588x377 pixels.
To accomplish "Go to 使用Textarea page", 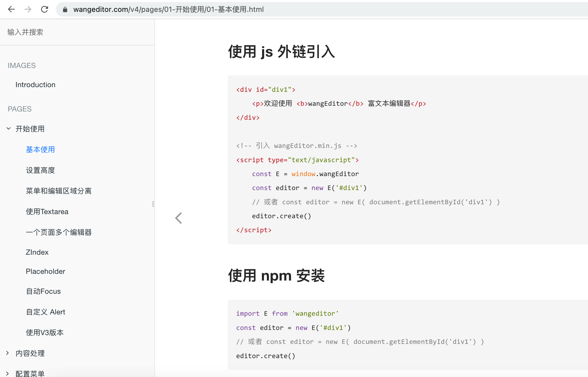I will point(47,212).
